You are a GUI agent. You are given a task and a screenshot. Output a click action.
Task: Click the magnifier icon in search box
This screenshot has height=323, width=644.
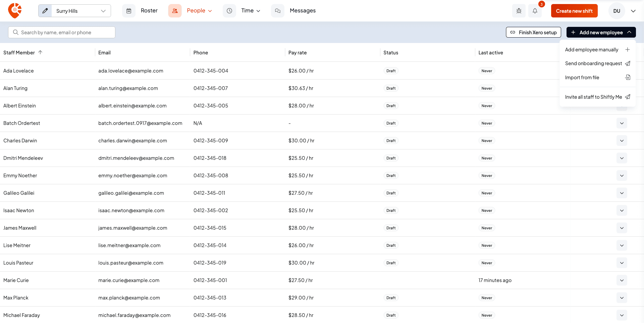(15, 32)
